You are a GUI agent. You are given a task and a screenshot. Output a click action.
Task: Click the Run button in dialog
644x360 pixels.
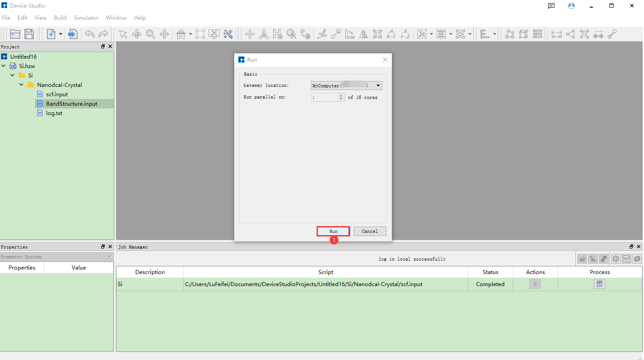pyautogui.click(x=333, y=231)
